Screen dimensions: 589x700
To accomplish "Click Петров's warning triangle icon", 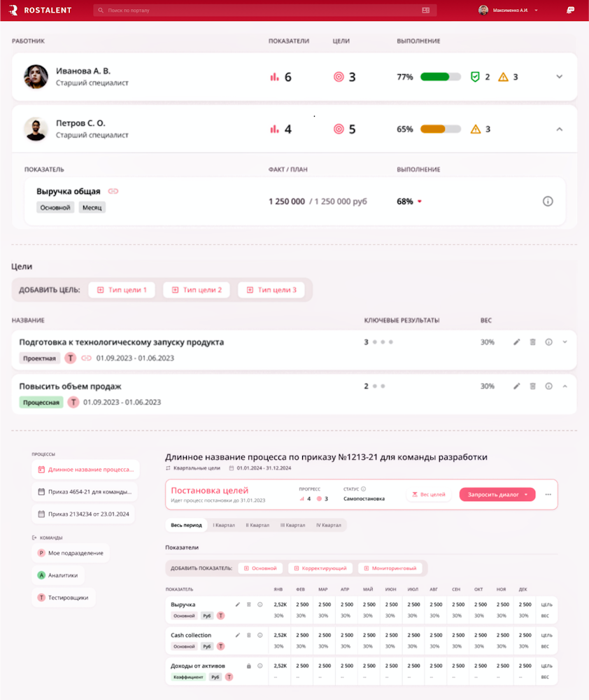I will (476, 129).
